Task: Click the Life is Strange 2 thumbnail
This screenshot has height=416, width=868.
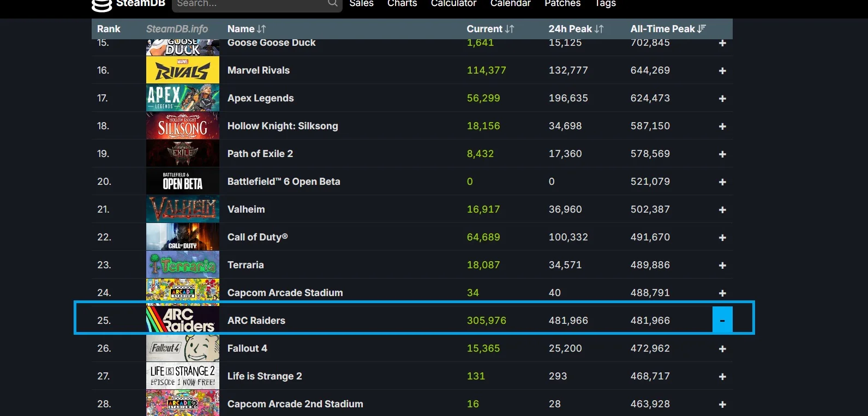Action: (183, 376)
